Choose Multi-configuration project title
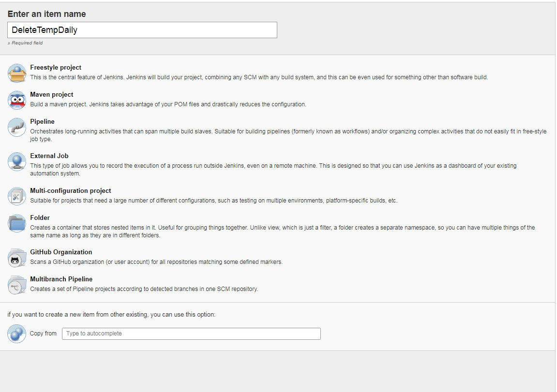 coord(71,190)
